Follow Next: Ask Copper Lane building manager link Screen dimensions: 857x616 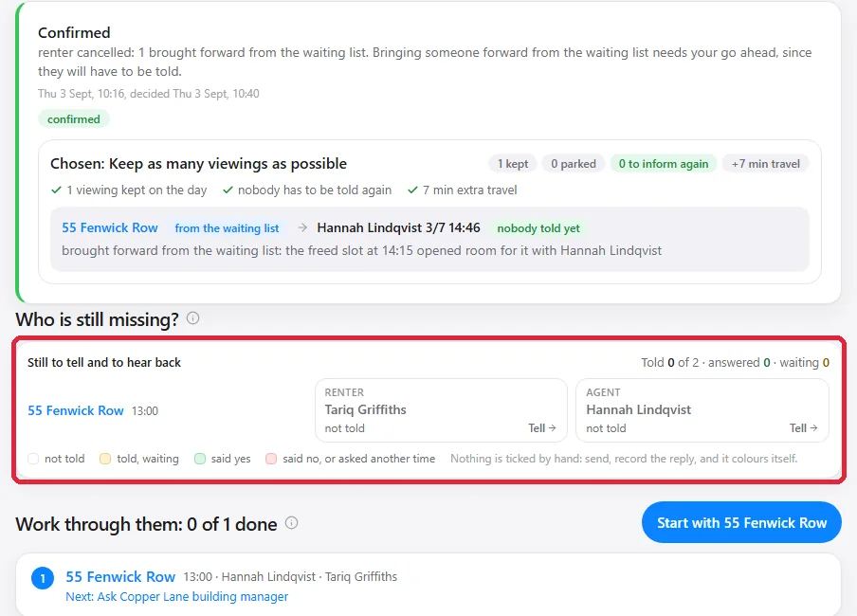176,596
